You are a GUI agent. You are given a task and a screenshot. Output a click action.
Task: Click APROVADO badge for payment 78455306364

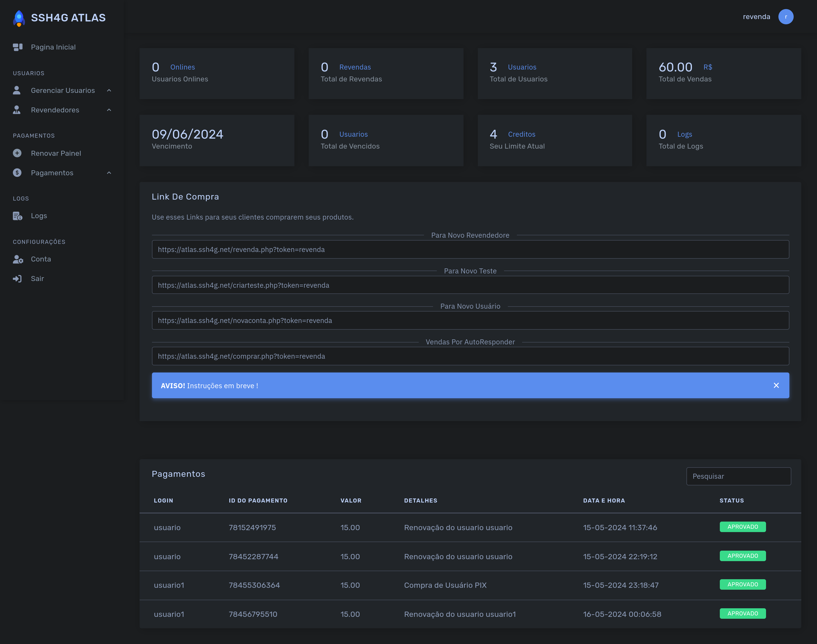[742, 584]
